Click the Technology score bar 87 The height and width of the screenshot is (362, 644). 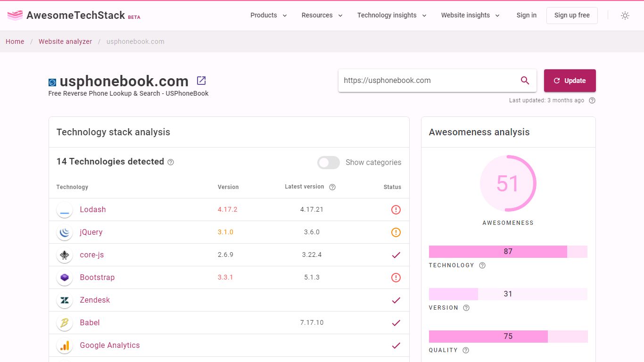point(508,252)
